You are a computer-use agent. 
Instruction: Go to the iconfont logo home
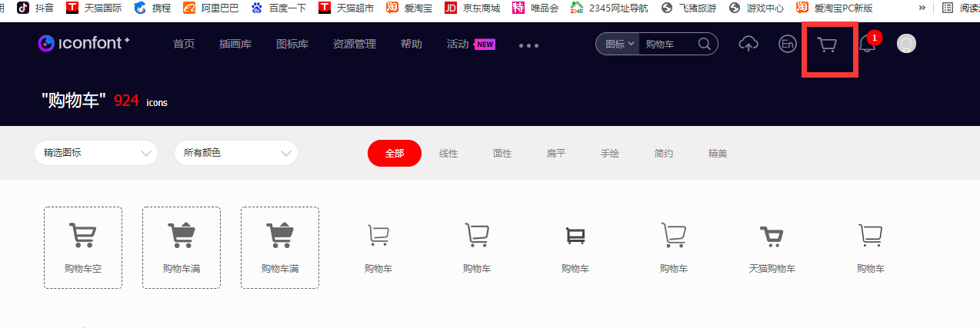tap(83, 43)
